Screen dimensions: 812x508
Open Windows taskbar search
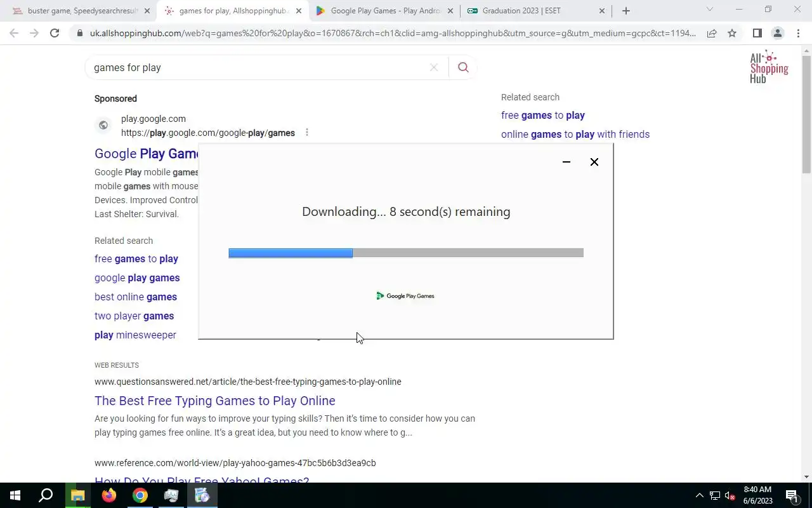click(46, 495)
